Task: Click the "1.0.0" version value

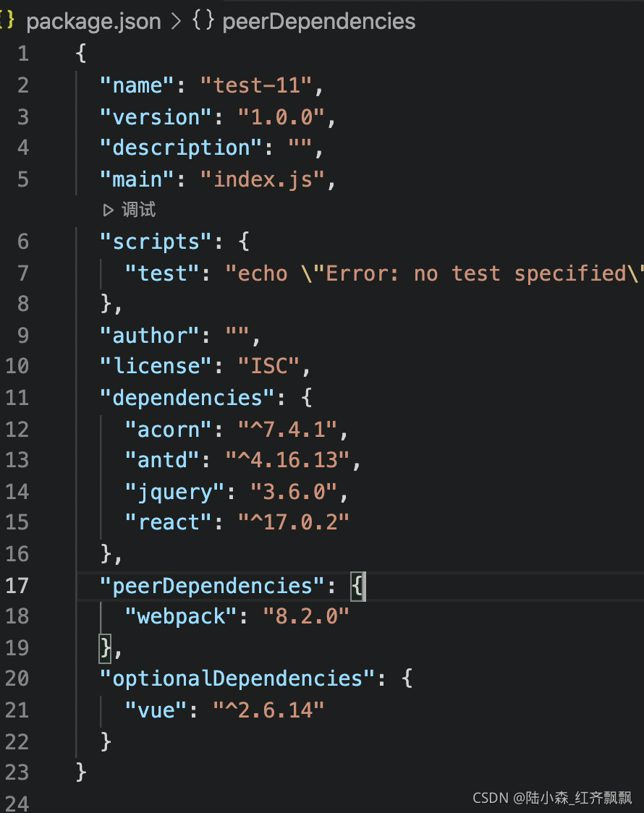Action: [x=281, y=117]
